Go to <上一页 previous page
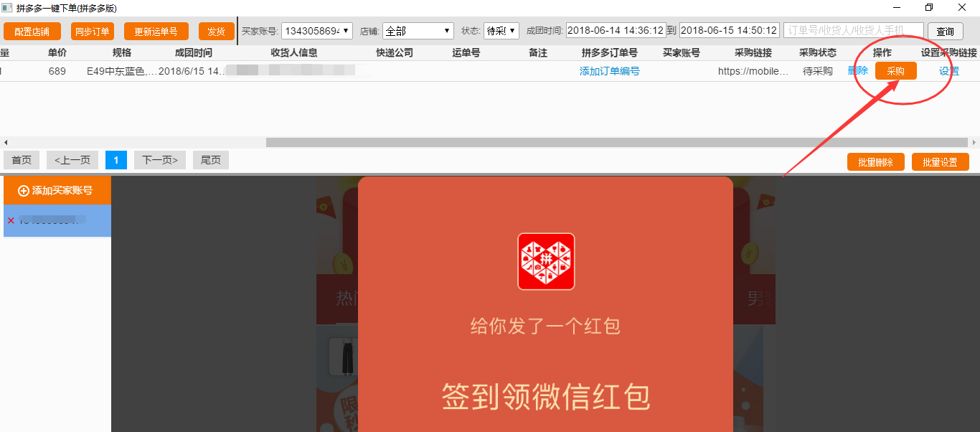The height and width of the screenshot is (432, 980). pos(72,160)
